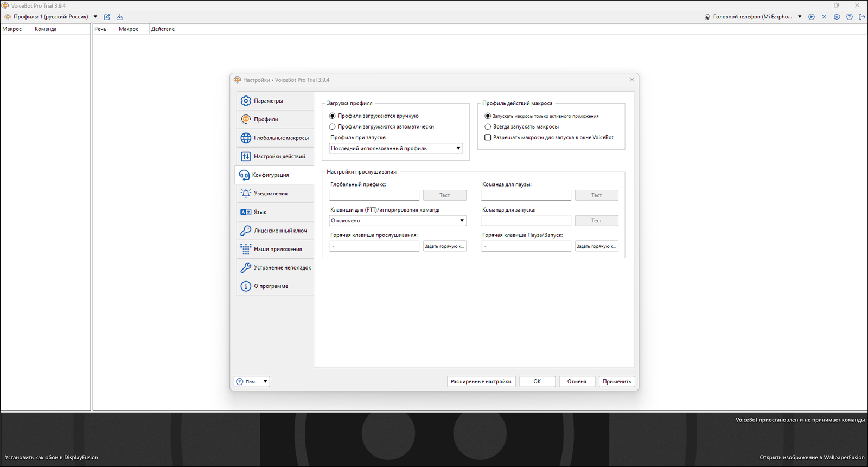The height and width of the screenshot is (467, 868).
Task: Click the Устранение неполадок wrench icon
Action: pos(246,267)
